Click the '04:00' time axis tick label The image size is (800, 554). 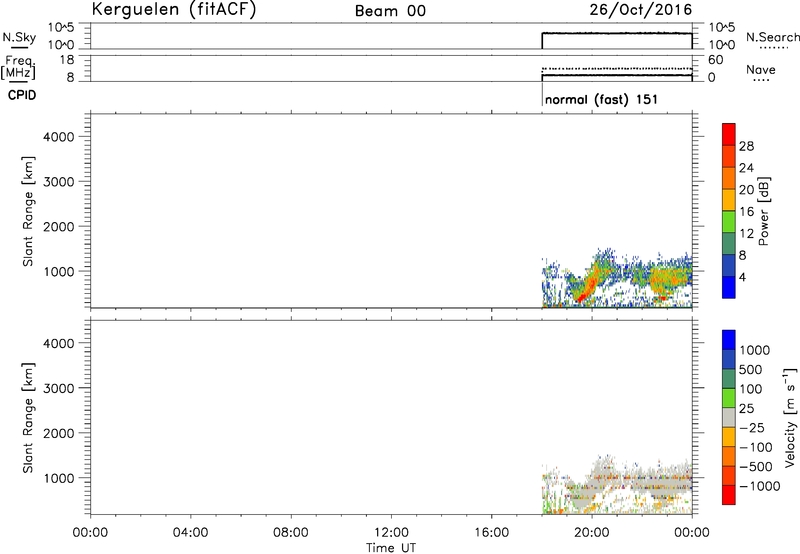click(x=190, y=533)
